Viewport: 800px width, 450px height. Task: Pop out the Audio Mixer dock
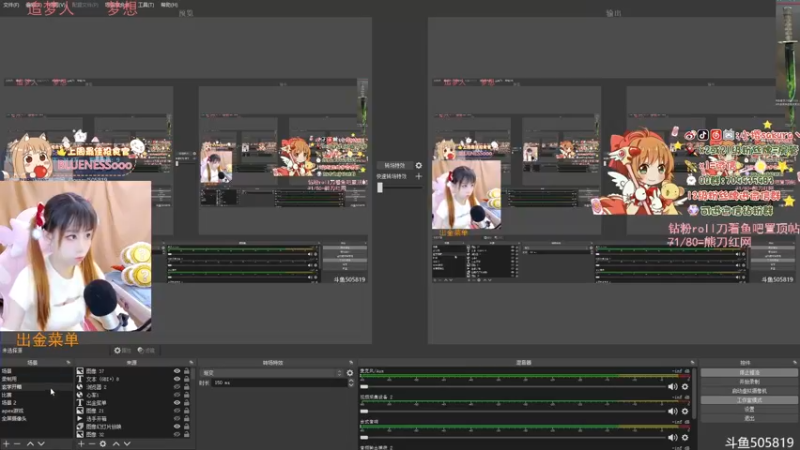click(x=692, y=362)
